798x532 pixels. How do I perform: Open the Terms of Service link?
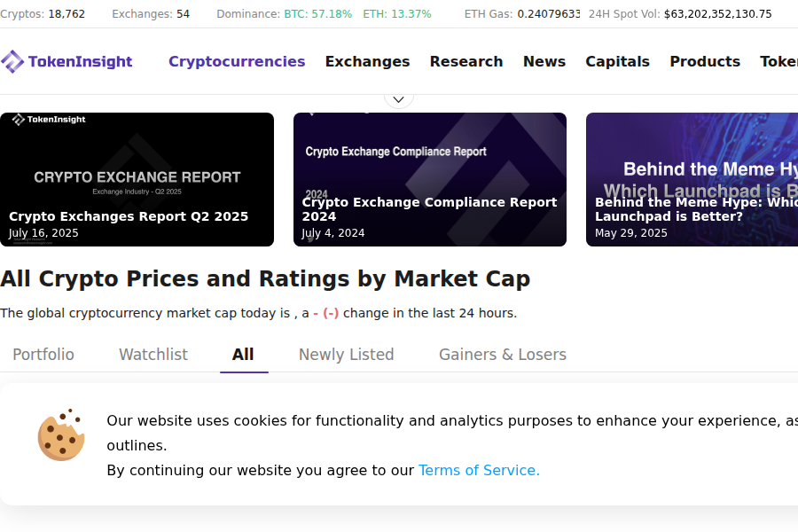point(479,470)
